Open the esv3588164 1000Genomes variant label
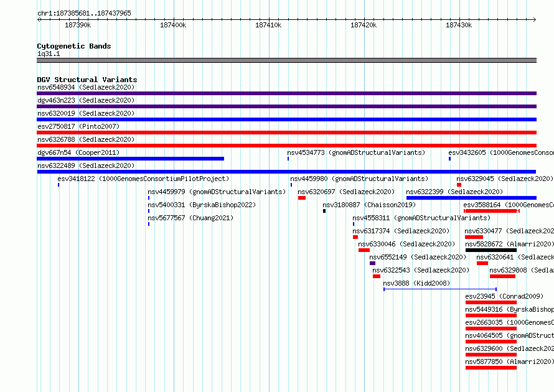This screenshot has height=392, width=554. click(x=509, y=205)
